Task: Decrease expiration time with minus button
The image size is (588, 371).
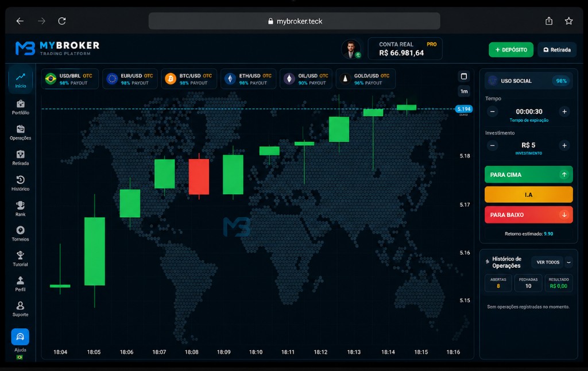Action: point(492,111)
